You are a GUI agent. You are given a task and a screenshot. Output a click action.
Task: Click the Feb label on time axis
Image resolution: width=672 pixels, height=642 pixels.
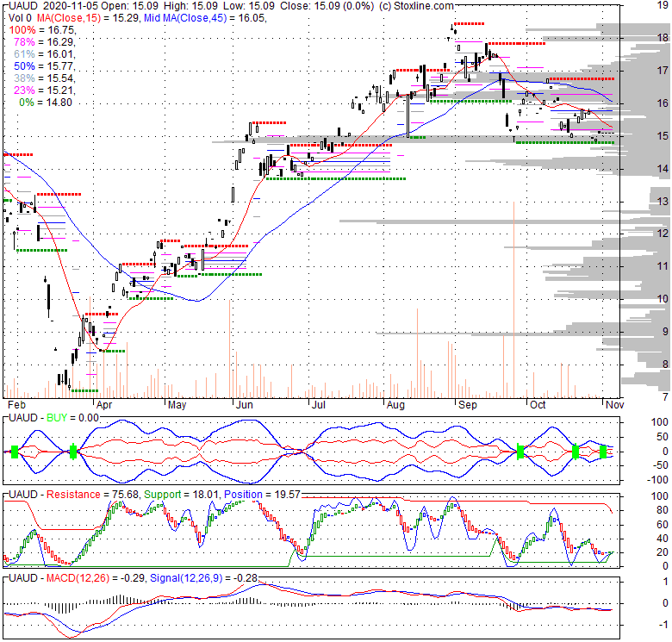click(16, 405)
